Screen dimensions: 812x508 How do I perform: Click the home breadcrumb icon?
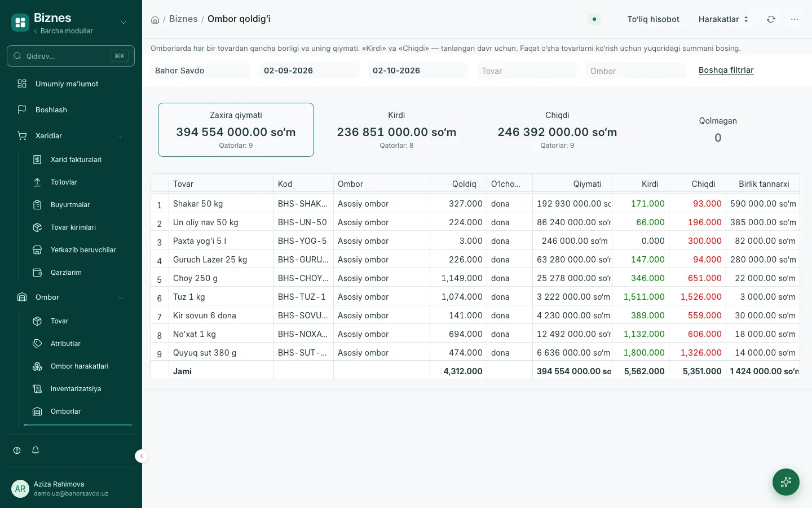(155, 19)
